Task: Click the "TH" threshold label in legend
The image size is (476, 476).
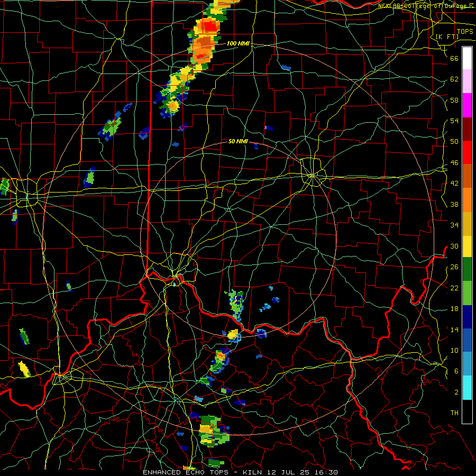Action: 454,413
